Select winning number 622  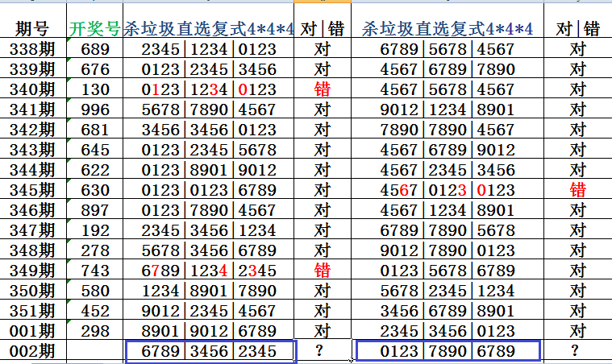tap(95, 169)
